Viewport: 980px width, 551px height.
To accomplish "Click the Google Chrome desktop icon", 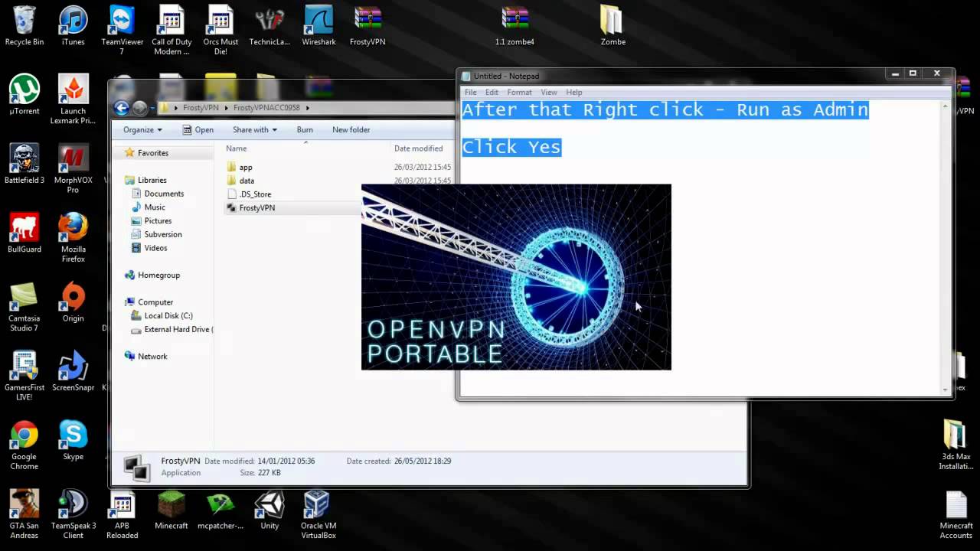I will click(24, 444).
